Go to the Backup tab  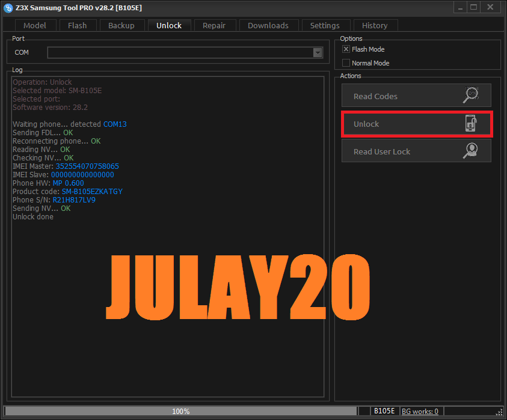(121, 25)
